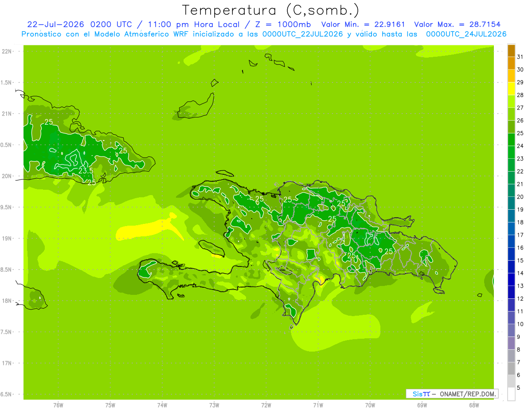Click the "19N" latitude label
This screenshot has height=411, width=532.
tap(7, 239)
